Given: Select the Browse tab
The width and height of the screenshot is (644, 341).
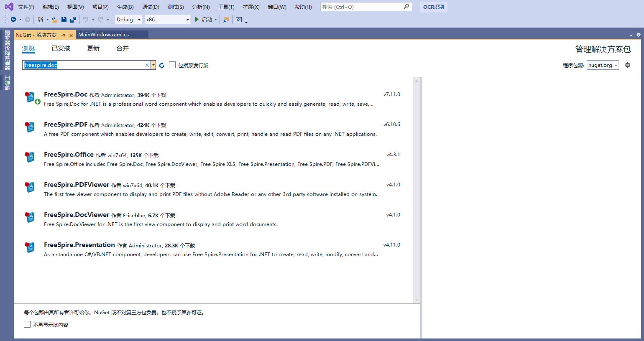Looking at the screenshot, I should [x=28, y=48].
